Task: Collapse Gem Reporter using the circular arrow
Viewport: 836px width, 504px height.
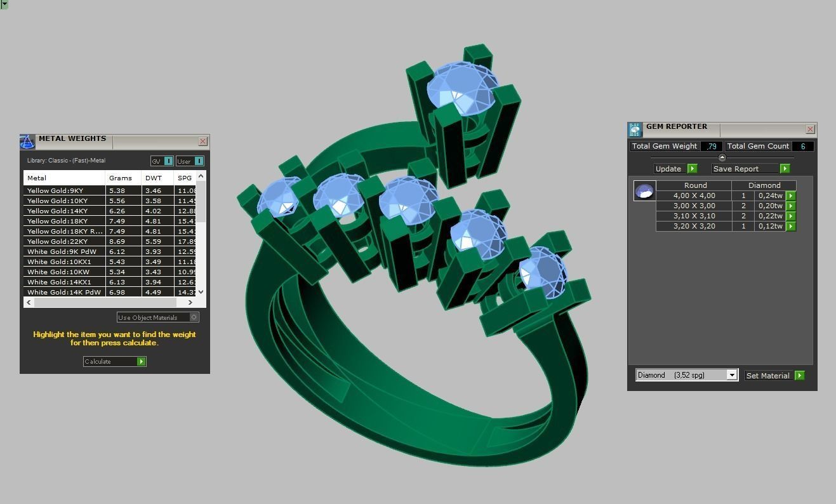Action: pos(722,157)
